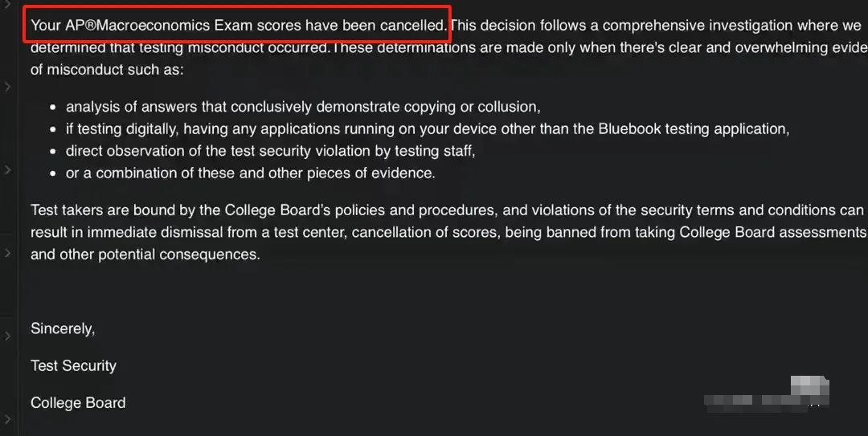Click the 'Test Security' signature line
Screen dimensions: 868x436
click(x=73, y=366)
